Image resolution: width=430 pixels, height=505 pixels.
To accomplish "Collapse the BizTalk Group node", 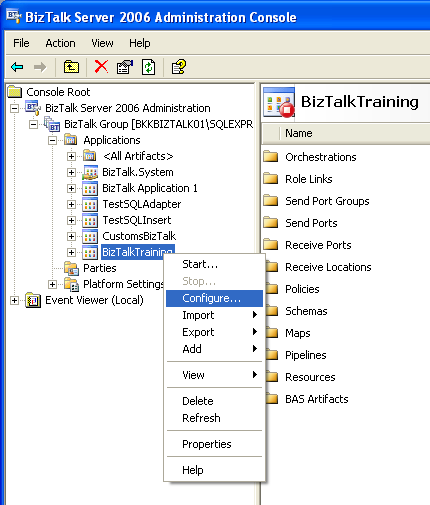I will pos(33,124).
